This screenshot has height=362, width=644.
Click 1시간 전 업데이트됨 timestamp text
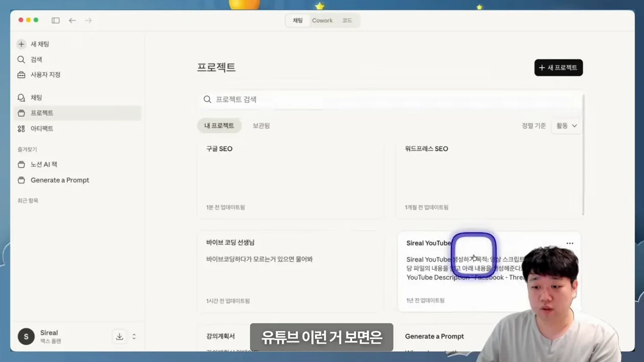(228, 301)
